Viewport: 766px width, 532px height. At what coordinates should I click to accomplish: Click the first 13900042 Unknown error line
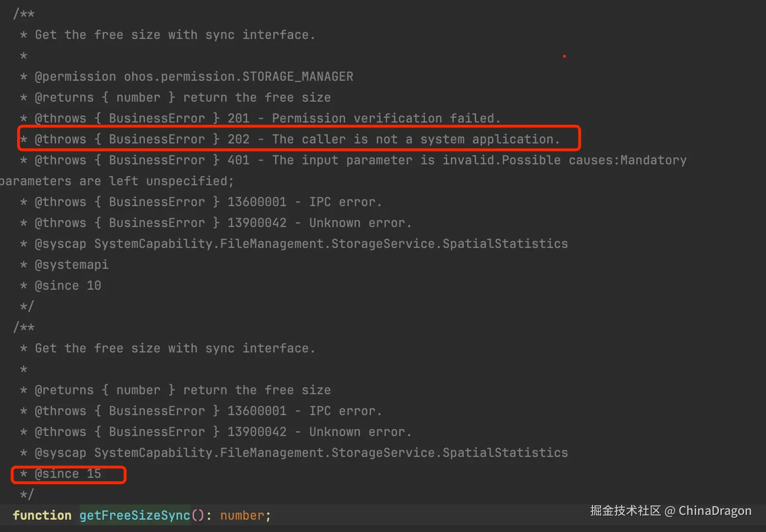point(223,223)
